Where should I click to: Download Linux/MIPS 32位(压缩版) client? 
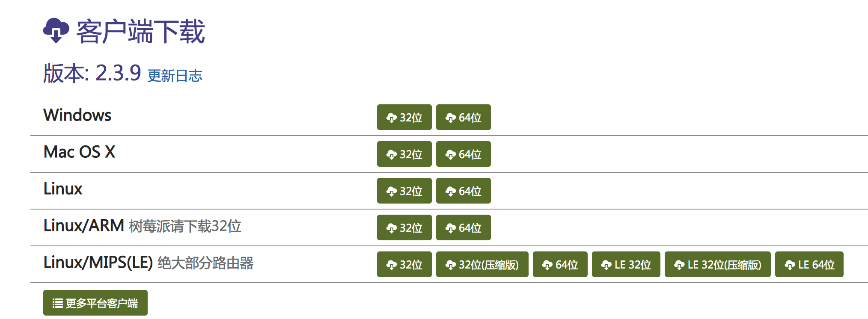click(482, 264)
